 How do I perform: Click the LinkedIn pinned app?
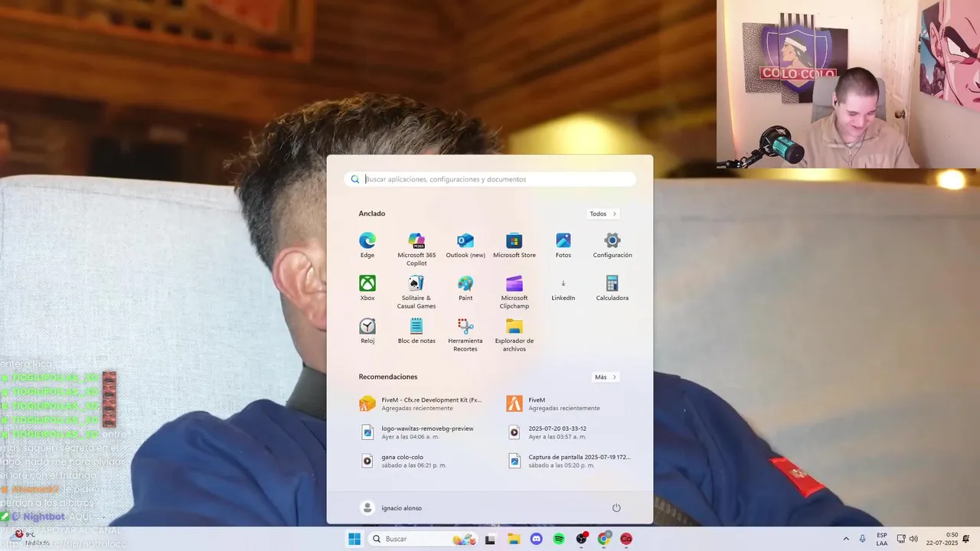click(563, 288)
